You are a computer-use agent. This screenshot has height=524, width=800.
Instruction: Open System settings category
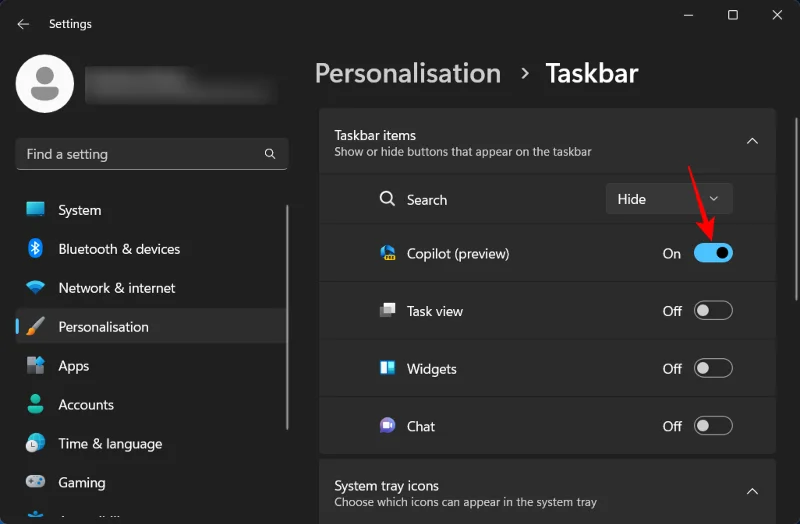point(151,210)
